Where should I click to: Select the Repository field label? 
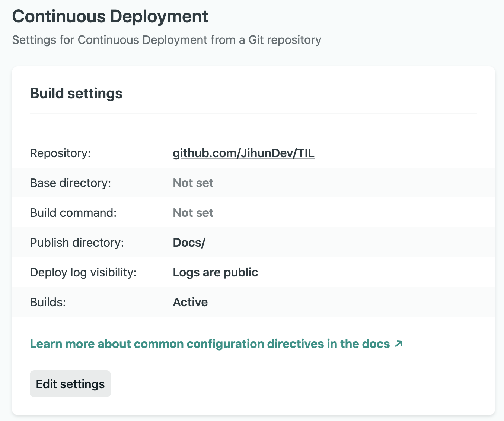[60, 153]
